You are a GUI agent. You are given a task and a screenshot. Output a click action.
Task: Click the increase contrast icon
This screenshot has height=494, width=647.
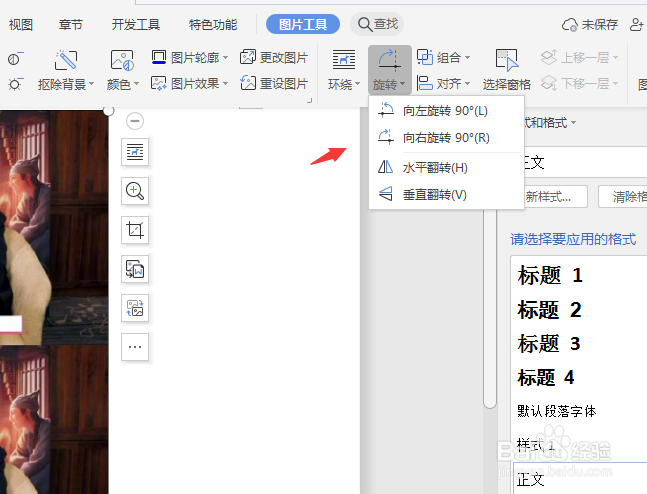[15, 59]
